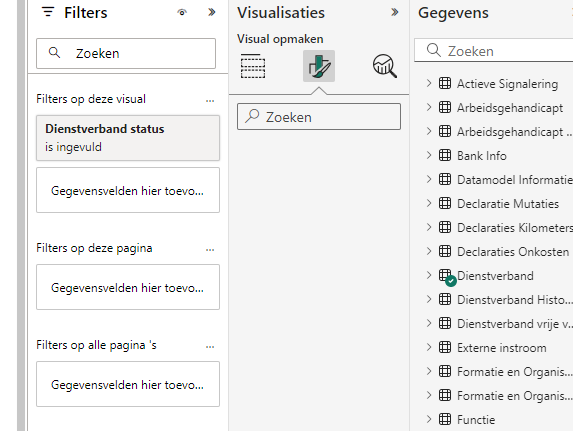Image resolution: width=573 pixels, height=431 pixels.
Task: Select the Dienstverband table name
Action: (x=495, y=276)
